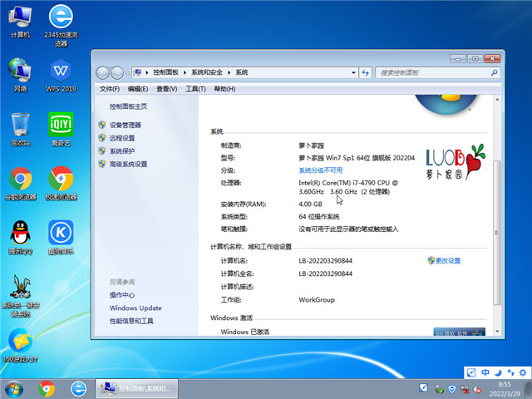Viewport: 532px width, 399px height.
Task: Open 系统保护 in the sidebar
Action: (x=122, y=151)
